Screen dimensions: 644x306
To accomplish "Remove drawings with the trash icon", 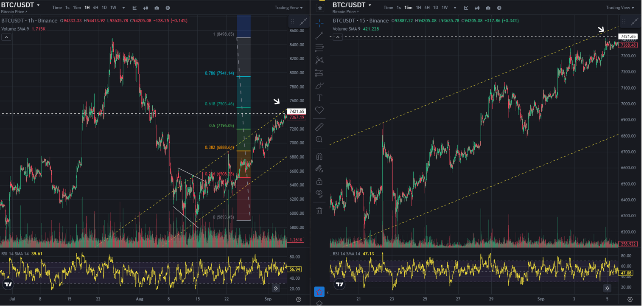I will (x=319, y=211).
